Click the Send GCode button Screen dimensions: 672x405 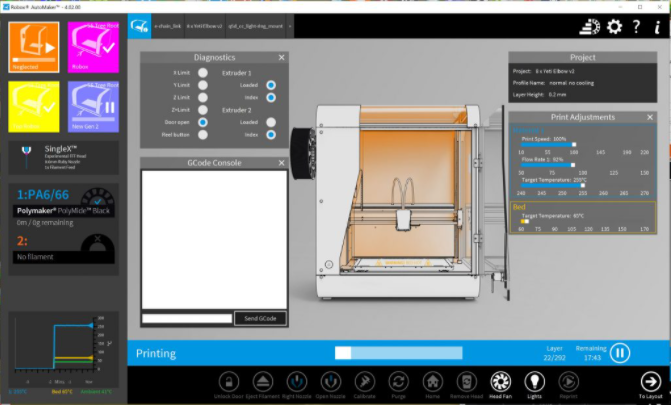pyautogui.click(x=260, y=318)
